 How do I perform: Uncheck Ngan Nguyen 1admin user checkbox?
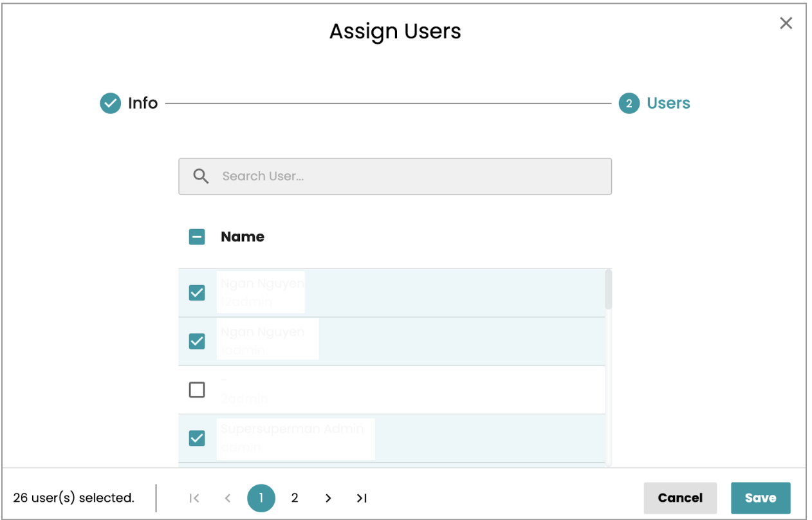197,341
